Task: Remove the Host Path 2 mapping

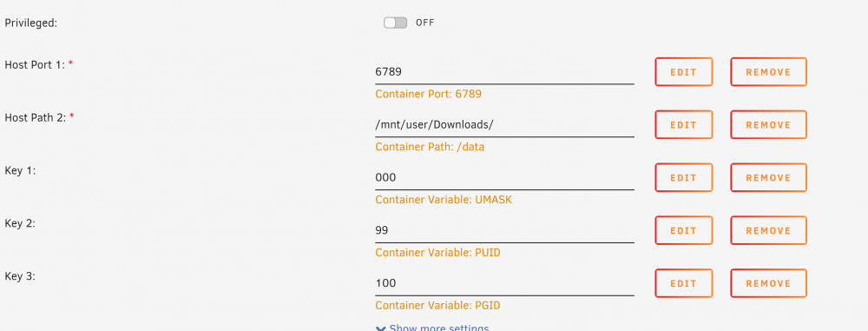Action: [x=768, y=125]
